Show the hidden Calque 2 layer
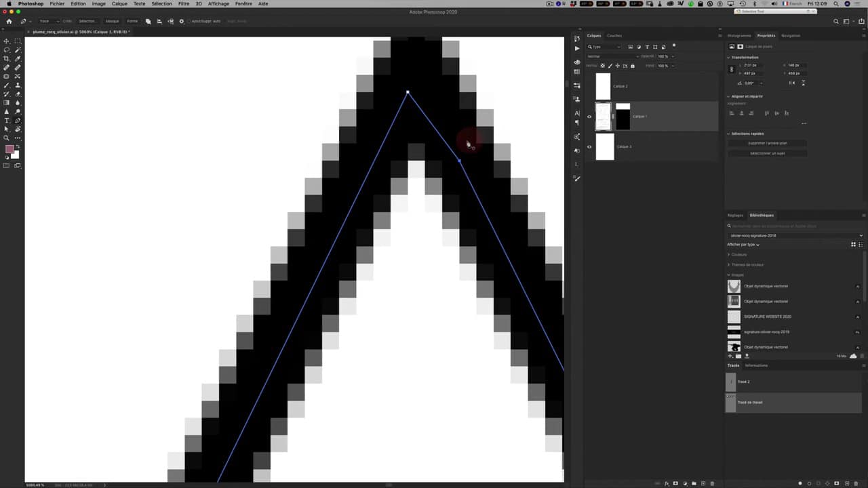868x488 pixels. point(589,86)
